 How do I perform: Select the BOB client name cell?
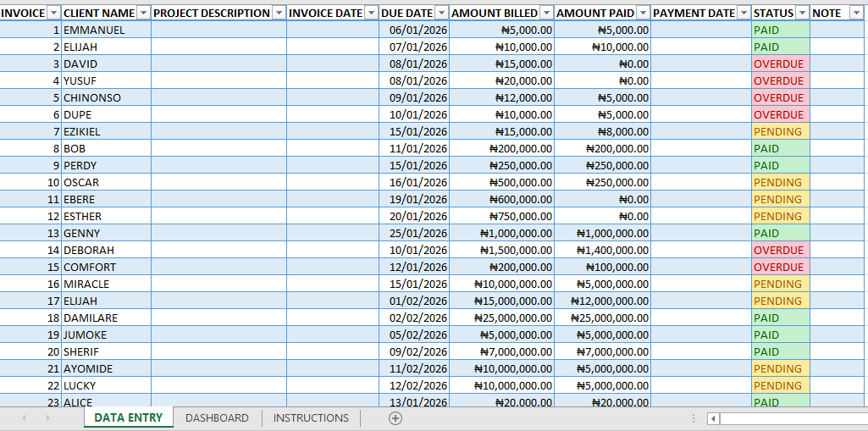pos(106,148)
